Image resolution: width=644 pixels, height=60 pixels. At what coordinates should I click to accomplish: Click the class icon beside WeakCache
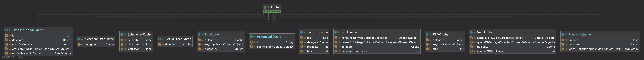(x=471, y=32)
